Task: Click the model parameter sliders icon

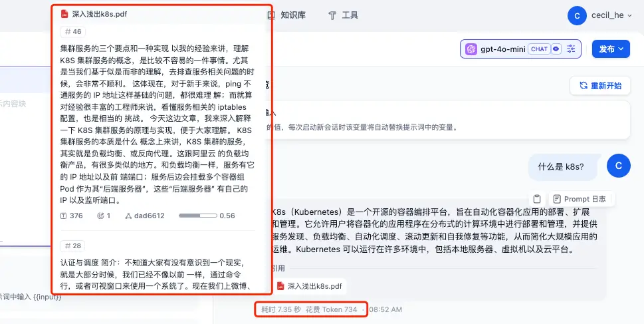Action: (571, 49)
